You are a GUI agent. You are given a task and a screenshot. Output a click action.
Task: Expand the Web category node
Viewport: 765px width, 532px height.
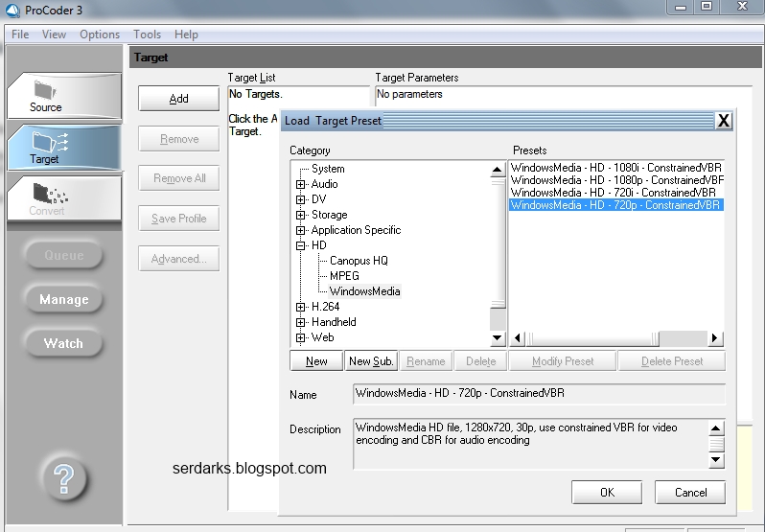click(x=301, y=338)
